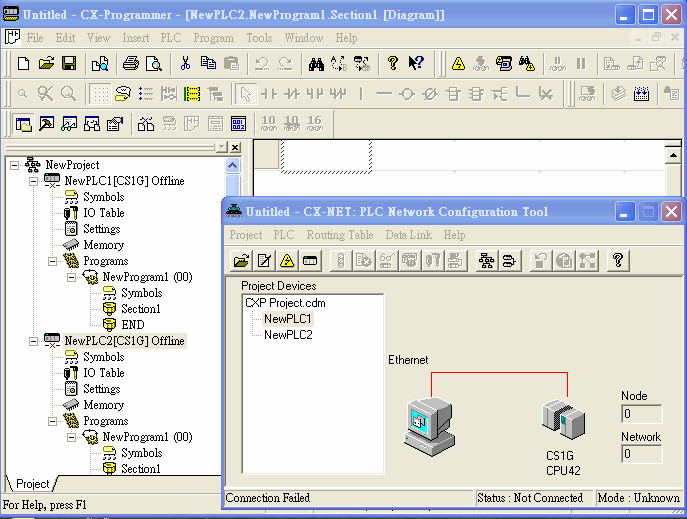Close the project workspace panel
The image size is (687, 519).
coord(235,147)
